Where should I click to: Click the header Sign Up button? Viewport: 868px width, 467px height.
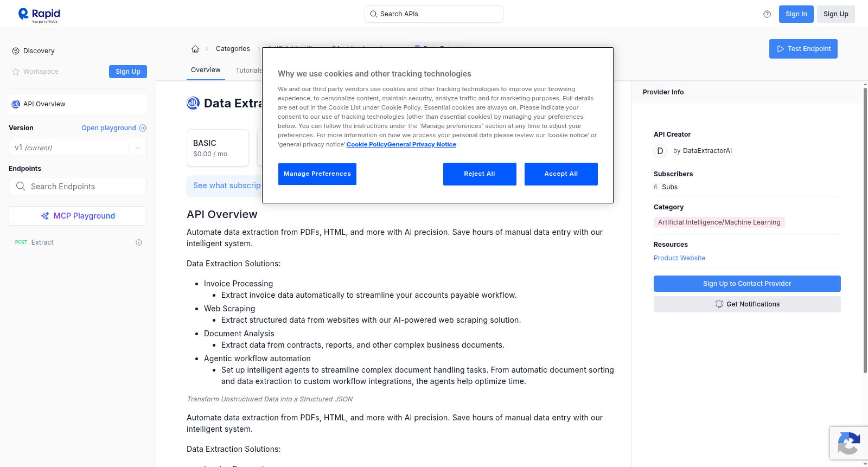pos(836,14)
